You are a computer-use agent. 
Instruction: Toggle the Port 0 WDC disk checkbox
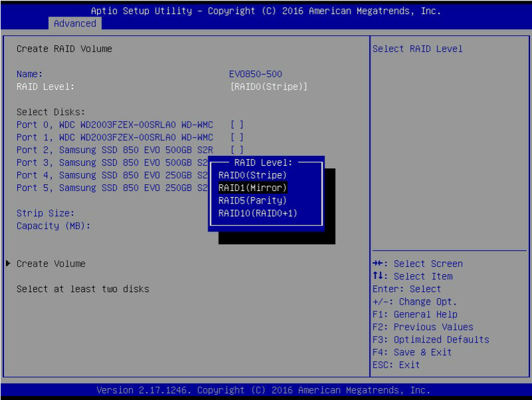pos(237,124)
